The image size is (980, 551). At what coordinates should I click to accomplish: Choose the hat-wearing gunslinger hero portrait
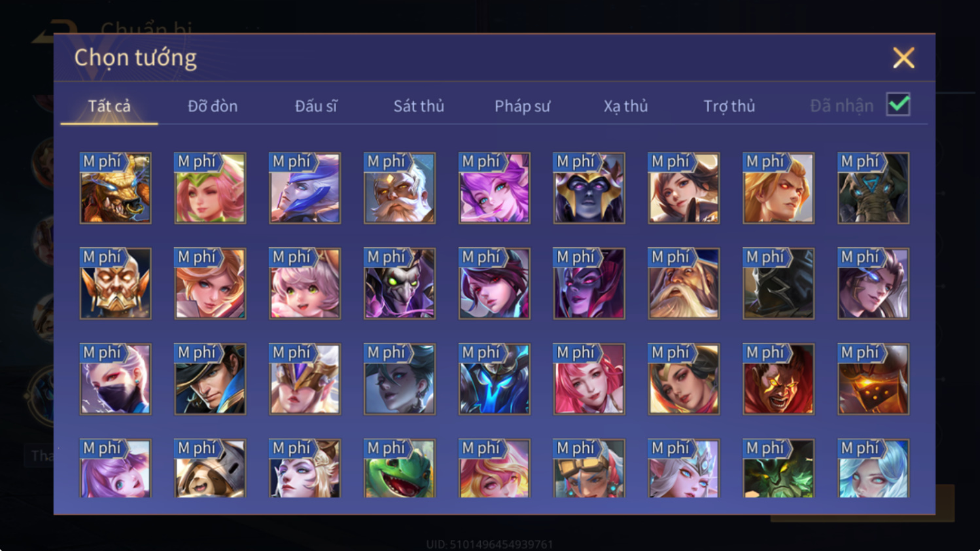tap(210, 380)
